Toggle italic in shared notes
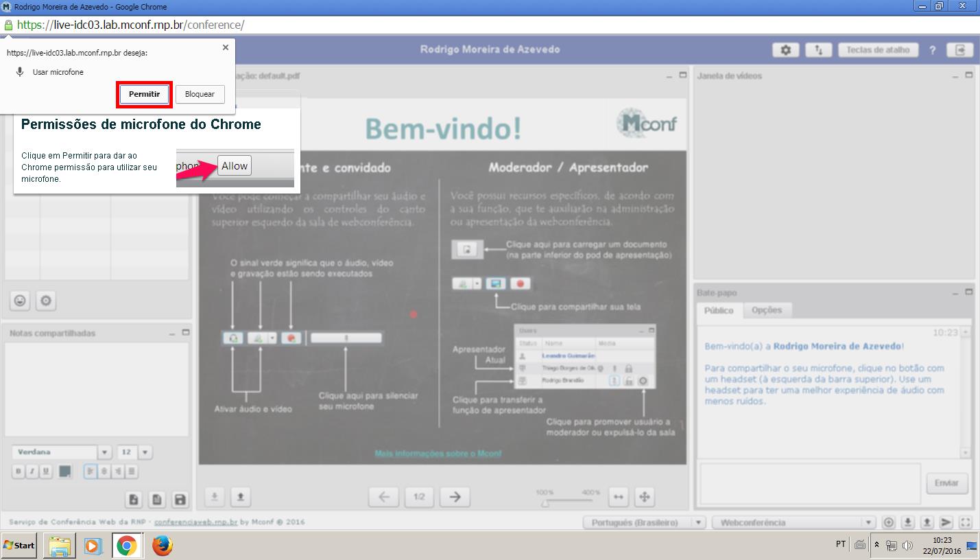Screen dimensions: 980x560 pos(32,471)
